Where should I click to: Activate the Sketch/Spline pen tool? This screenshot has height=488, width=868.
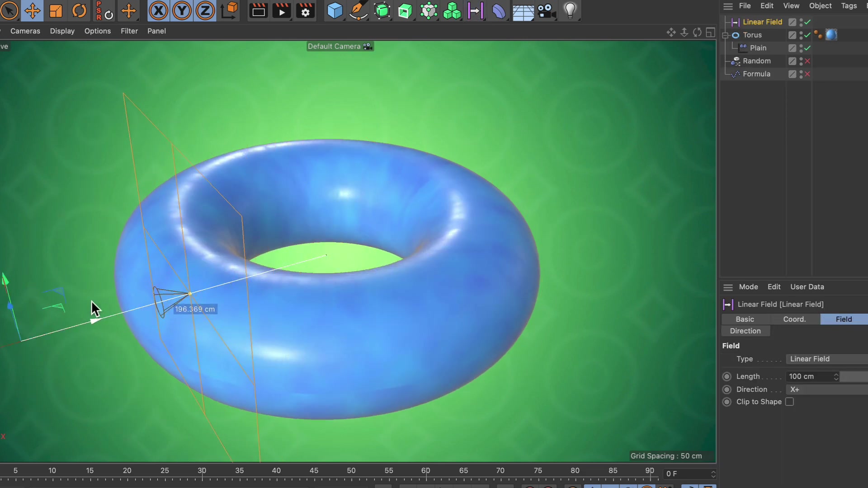[x=358, y=10]
